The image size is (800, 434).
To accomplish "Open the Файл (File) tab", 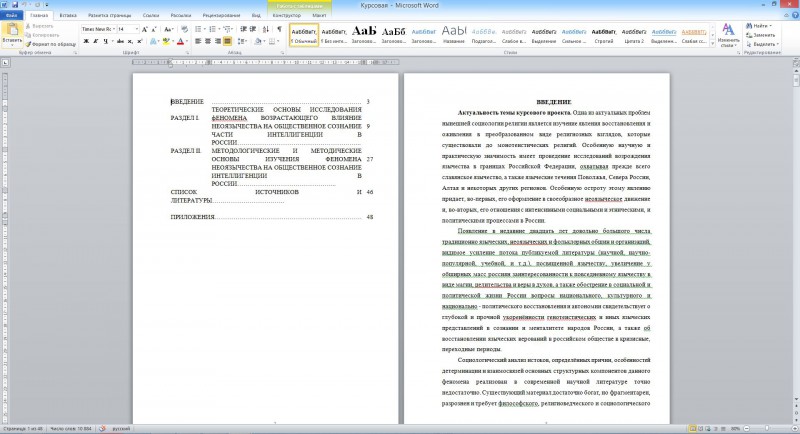I will (11, 15).
